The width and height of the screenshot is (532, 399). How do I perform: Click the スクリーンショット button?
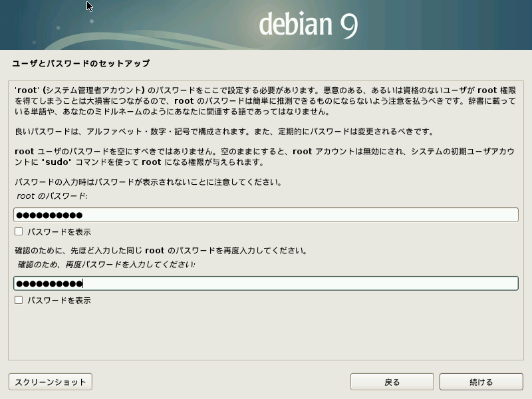[51, 382]
